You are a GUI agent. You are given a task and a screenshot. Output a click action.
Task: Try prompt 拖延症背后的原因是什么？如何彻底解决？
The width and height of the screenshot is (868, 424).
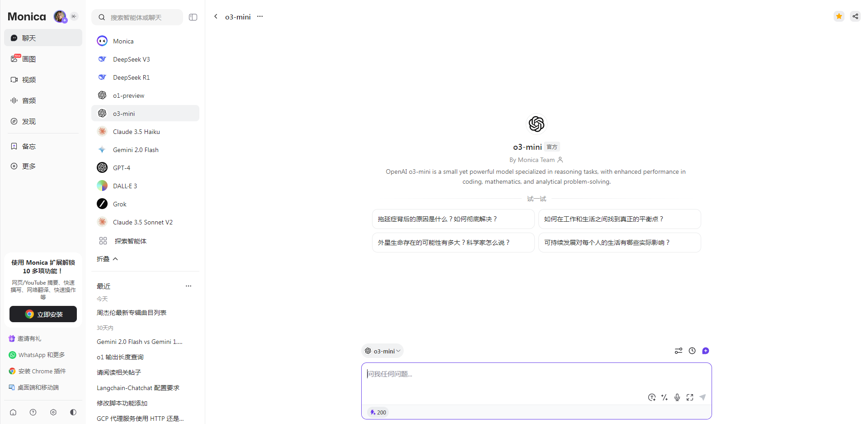click(453, 219)
